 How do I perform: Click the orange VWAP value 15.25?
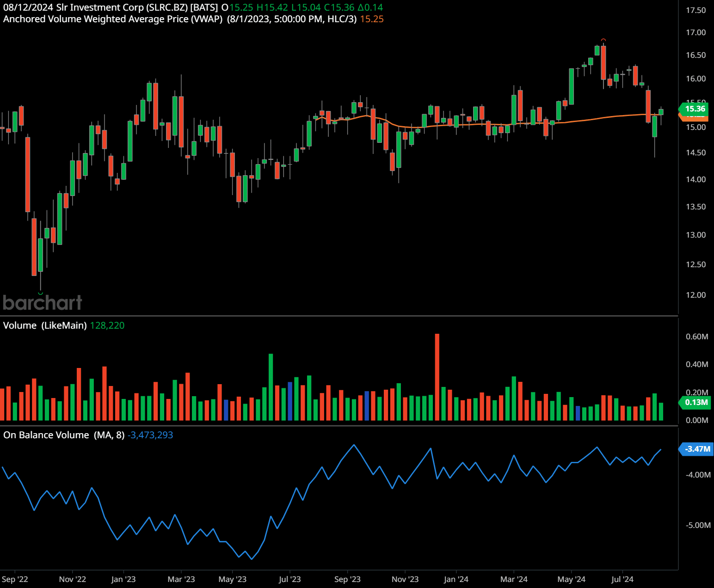(x=372, y=19)
